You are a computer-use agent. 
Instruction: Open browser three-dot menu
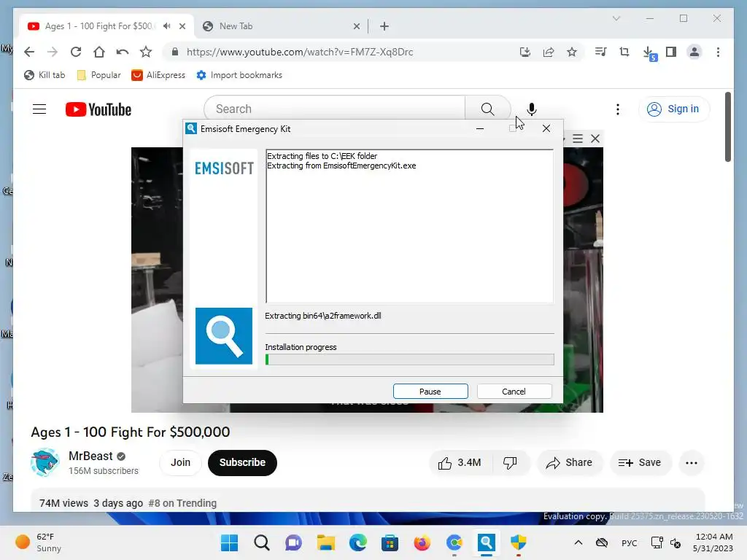[718, 52]
